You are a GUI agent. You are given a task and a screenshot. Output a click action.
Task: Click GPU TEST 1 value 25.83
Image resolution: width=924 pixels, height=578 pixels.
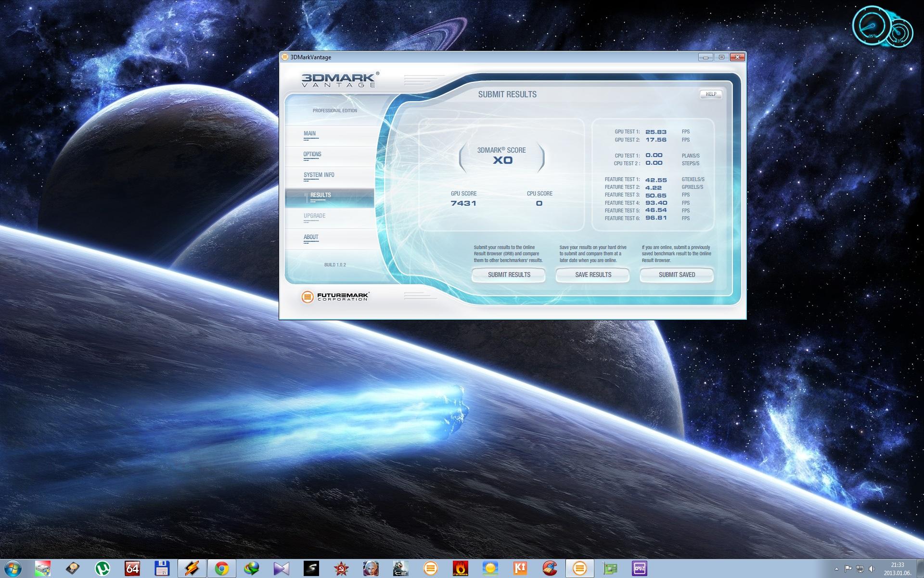656,131
